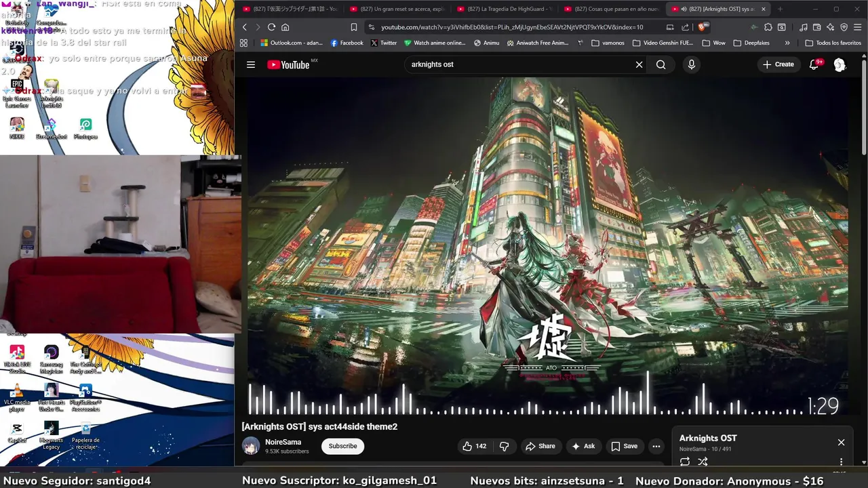This screenshot has height=488, width=868.
Task: Like the video with 142 likes
Action: coord(474,446)
